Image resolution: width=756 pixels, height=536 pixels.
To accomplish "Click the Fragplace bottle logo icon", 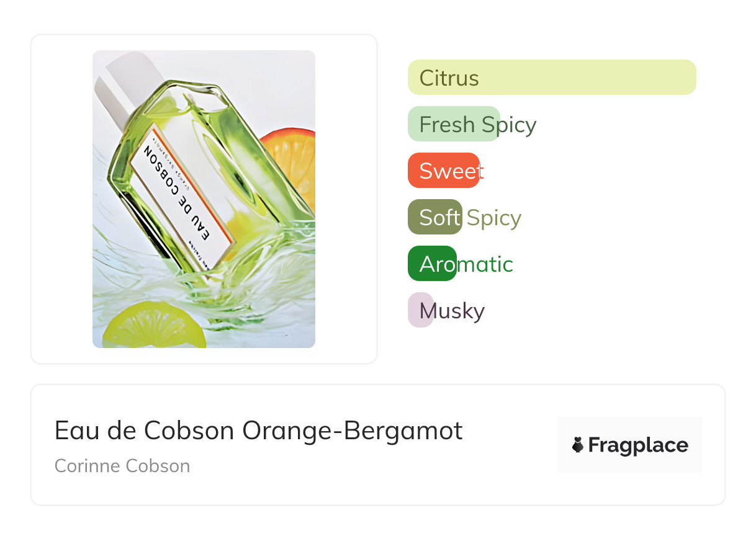I will click(578, 445).
